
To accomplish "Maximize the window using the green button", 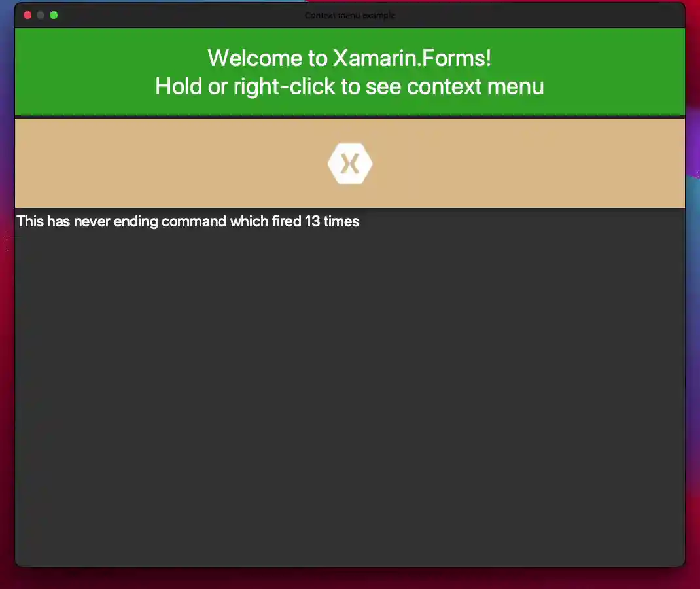I will coord(54,15).
